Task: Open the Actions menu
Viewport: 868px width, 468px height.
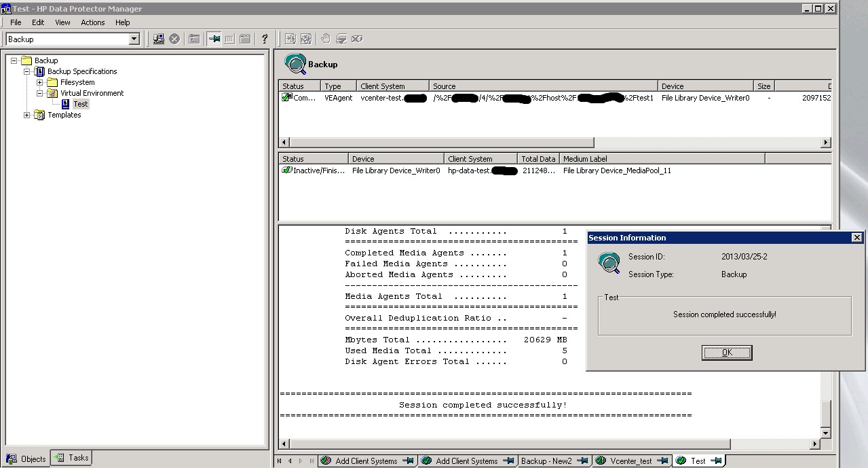Action: coord(93,22)
